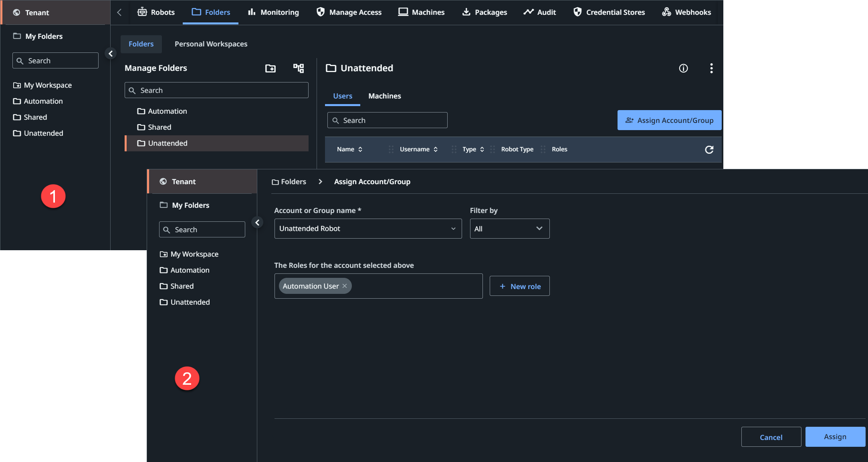Image resolution: width=868 pixels, height=462 pixels.
Task: Click the Cancel button
Action: pos(771,437)
